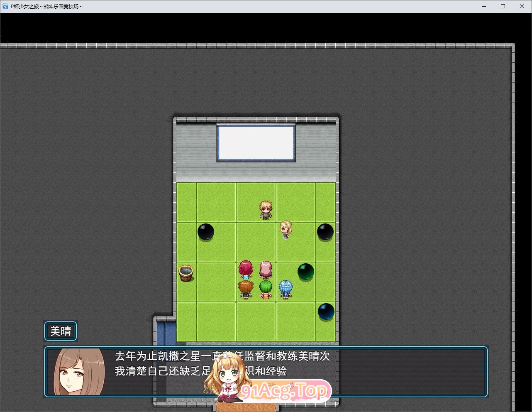
Task: Click the 美晴 face portrait in dialogue
Action: (x=79, y=372)
